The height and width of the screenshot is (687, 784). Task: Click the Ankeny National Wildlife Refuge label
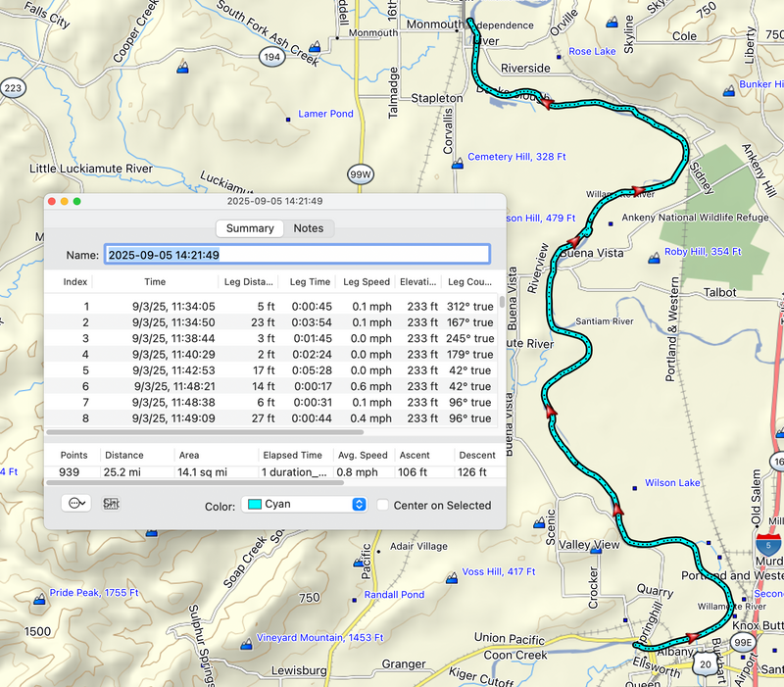click(695, 218)
